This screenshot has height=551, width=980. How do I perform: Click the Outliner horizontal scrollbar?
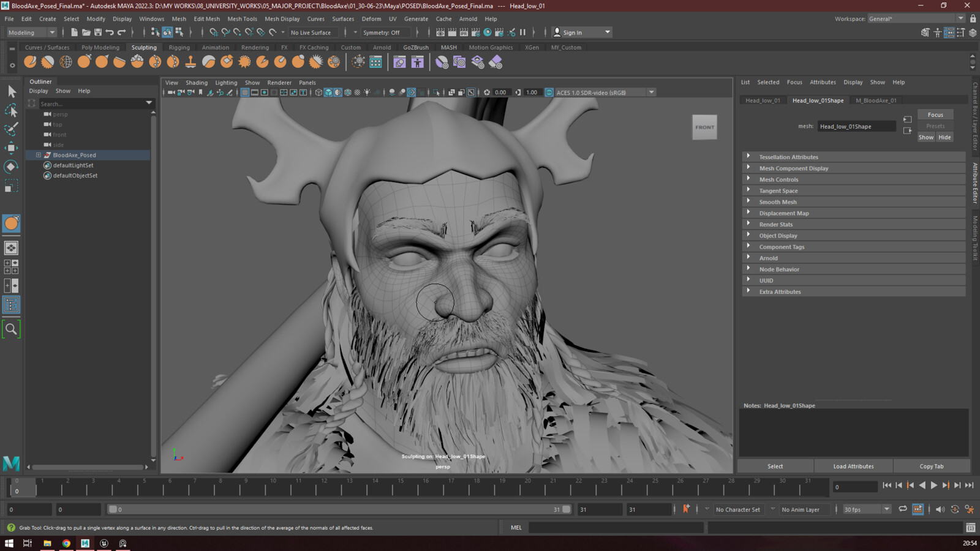pyautogui.click(x=87, y=467)
